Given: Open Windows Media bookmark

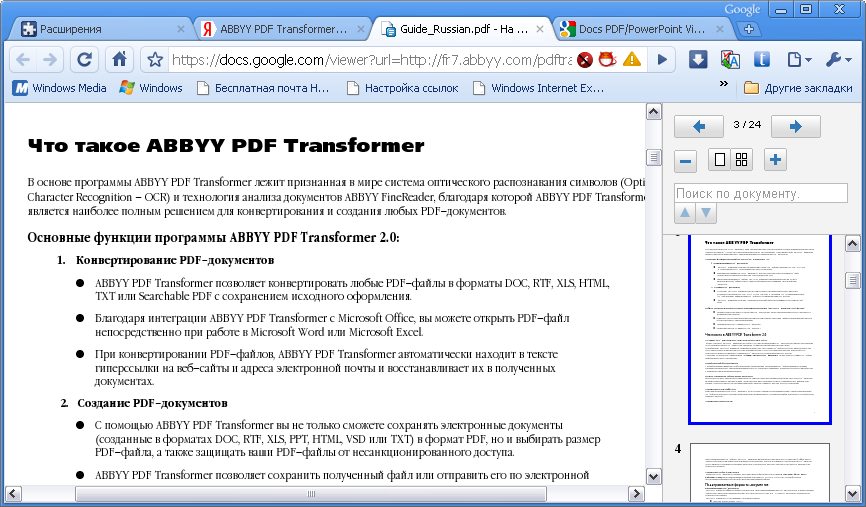Looking at the screenshot, I should pyautogui.click(x=60, y=88).
